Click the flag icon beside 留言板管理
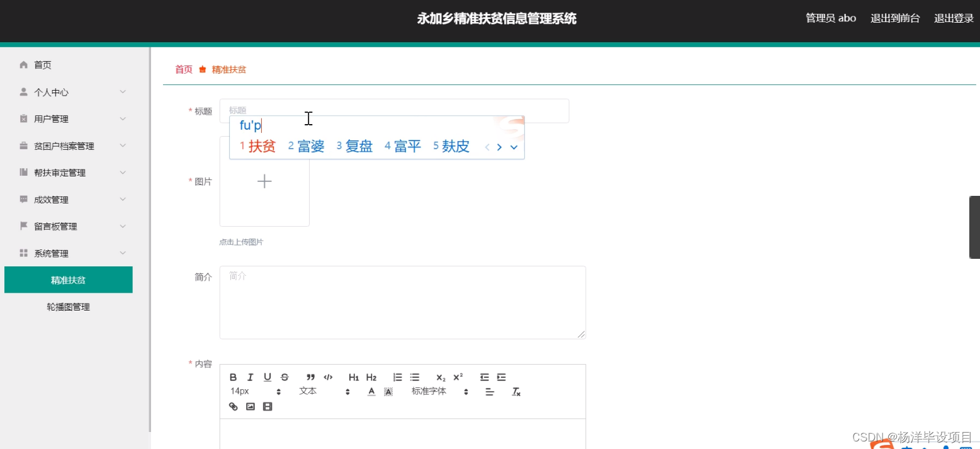 [x=24, y=226]
